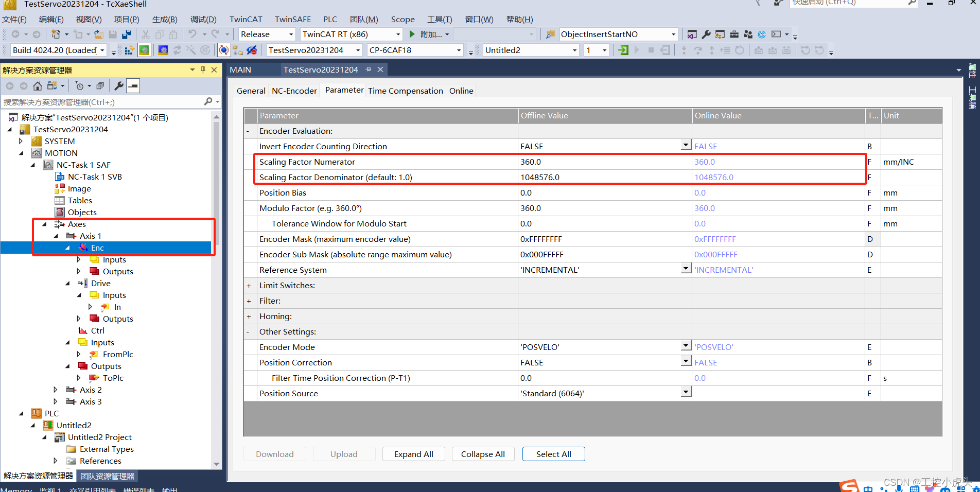Click the Save All toolbar icon
This screenshot has width=980, height=492.
click(x=126, y=34)
